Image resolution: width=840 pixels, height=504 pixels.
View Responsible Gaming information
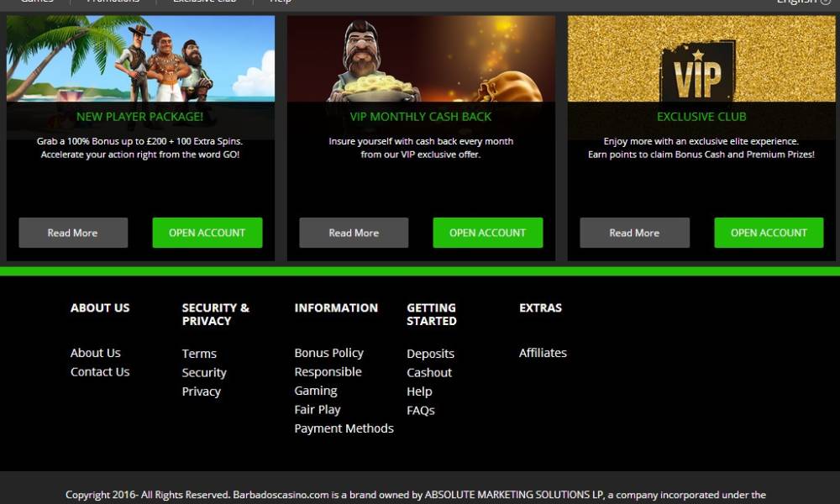coord(328,381)
